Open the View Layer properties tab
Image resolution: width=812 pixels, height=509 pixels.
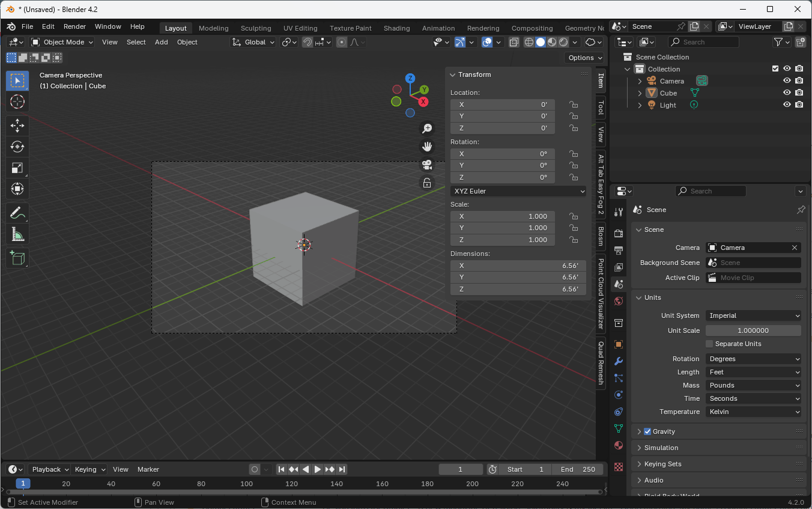619,267
